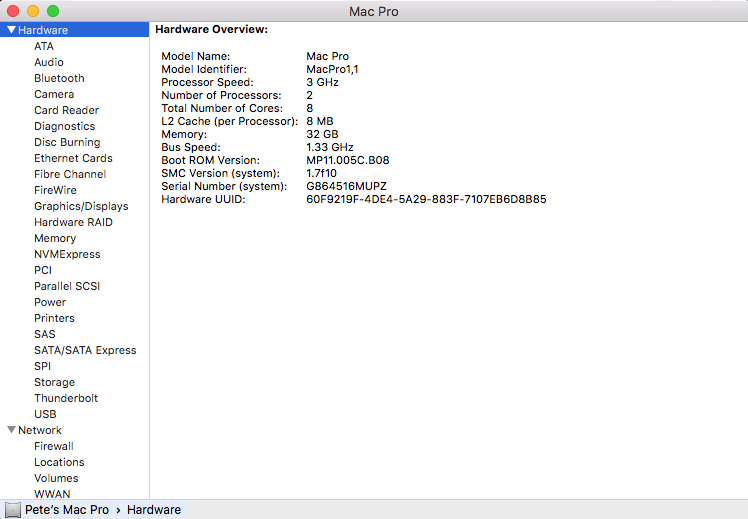Click the model identifier MacPro1,1

pos(332,69)
